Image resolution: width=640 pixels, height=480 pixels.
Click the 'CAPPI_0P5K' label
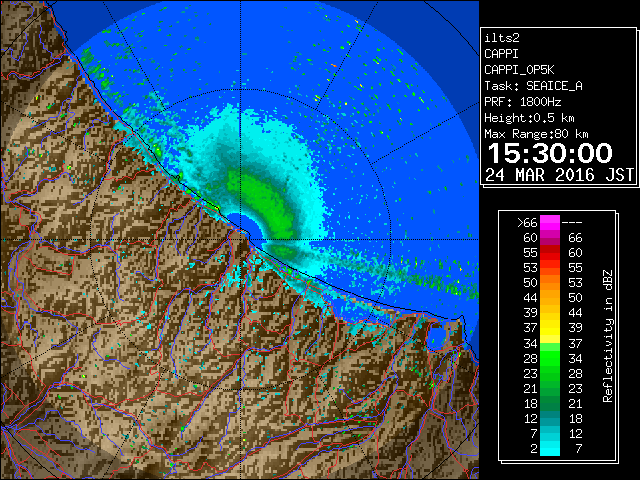519,70
